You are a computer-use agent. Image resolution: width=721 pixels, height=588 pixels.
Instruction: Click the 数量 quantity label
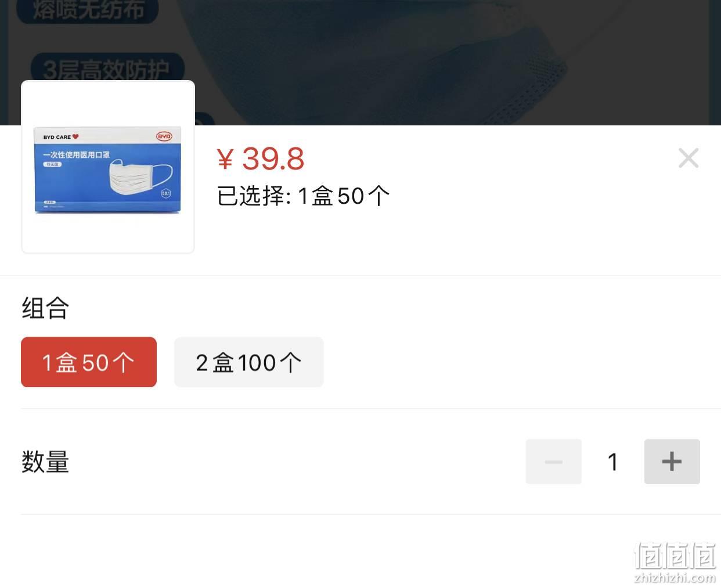click(x=46, y=462)
